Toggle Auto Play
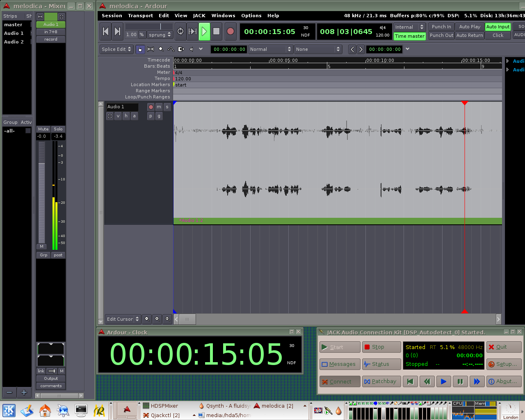Screen dimensions: 525x420 tap(470, 27)
